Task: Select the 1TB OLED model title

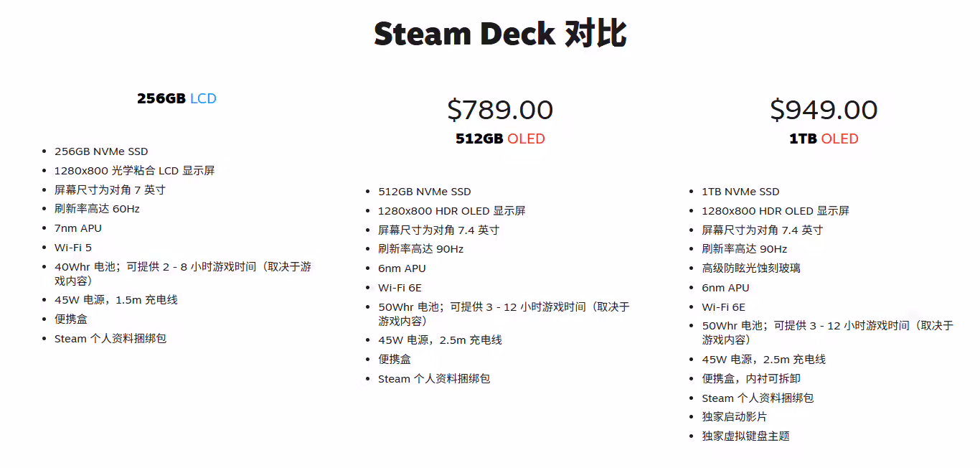Action: pos(824,139)
